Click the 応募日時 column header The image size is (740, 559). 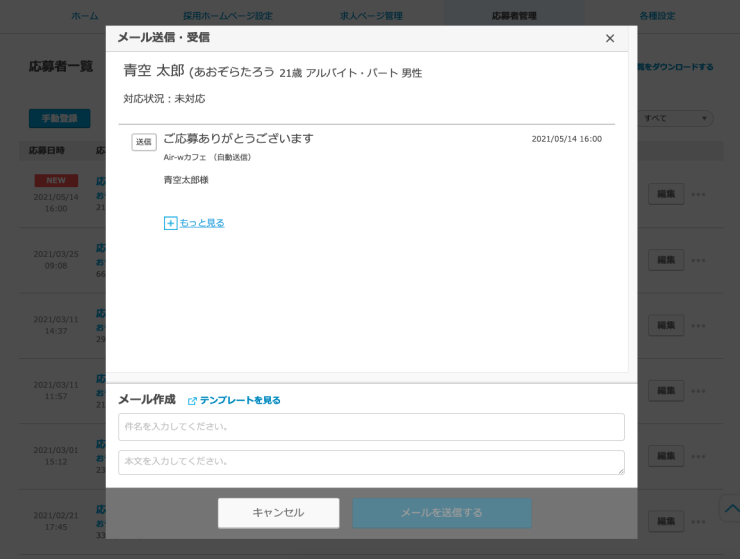pos(46,151)
